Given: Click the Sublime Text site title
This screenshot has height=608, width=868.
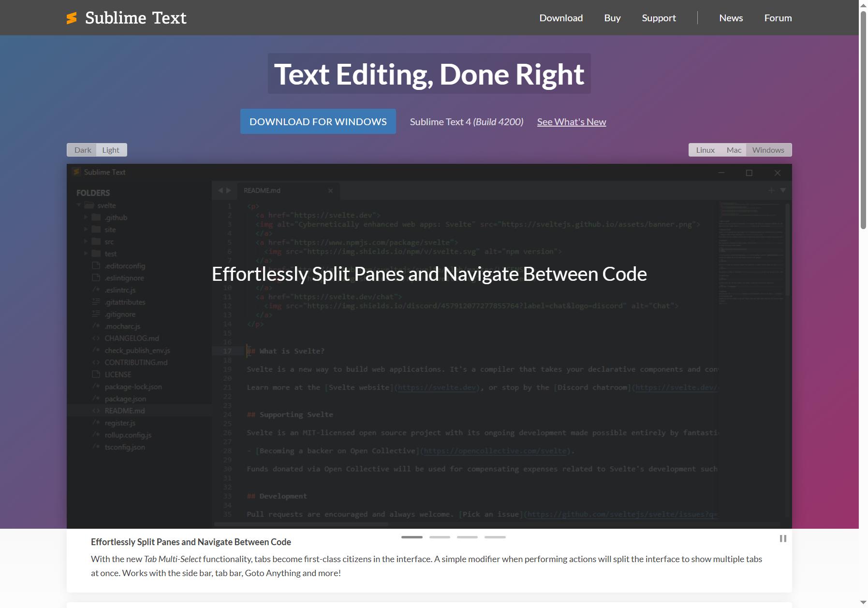Looking at the screenshot, I should click(136, 18).
